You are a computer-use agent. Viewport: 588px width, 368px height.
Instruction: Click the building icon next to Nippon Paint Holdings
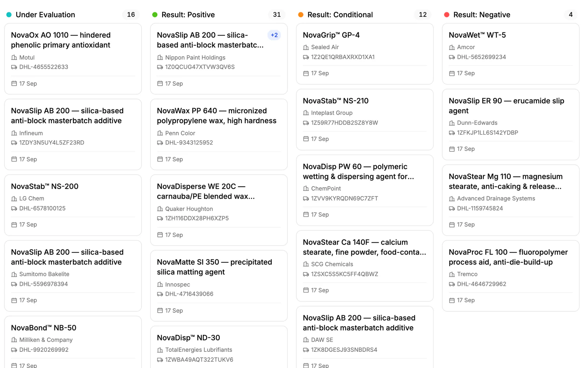pyautogui.click(x=160, y=57)
